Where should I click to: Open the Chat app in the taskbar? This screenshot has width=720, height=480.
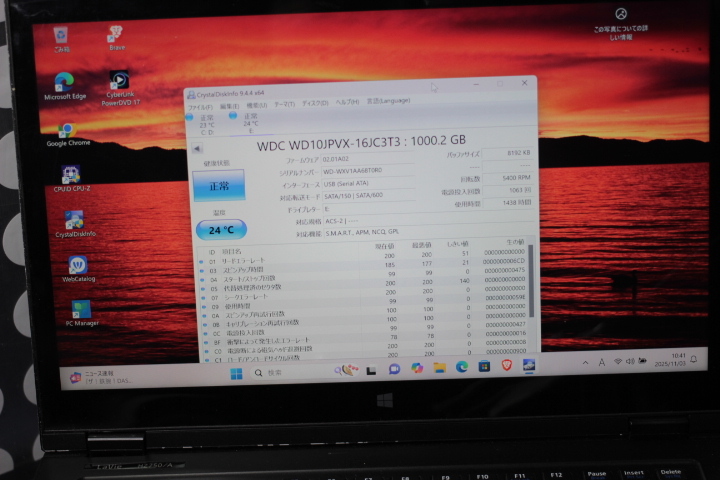[x=394, y=369]
